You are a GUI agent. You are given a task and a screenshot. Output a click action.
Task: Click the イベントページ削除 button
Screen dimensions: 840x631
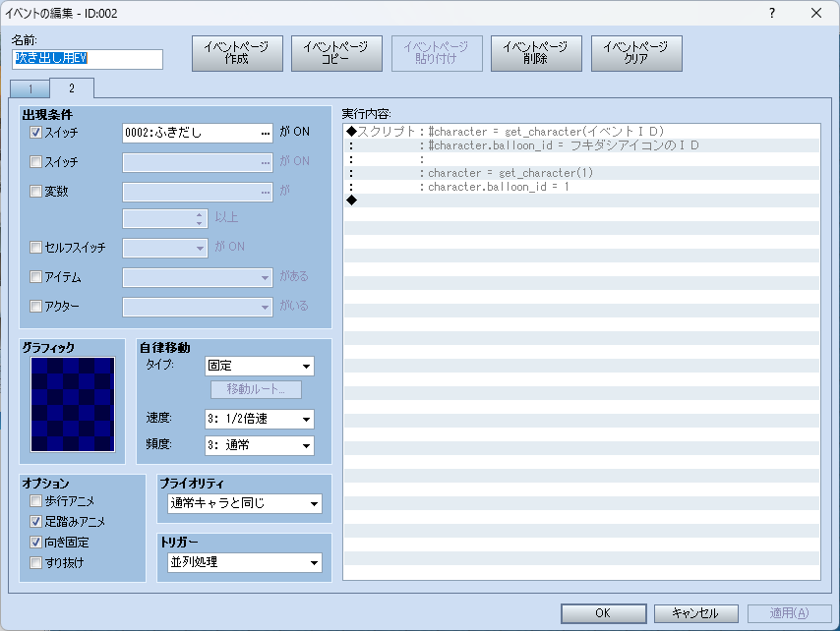[536, 53]
